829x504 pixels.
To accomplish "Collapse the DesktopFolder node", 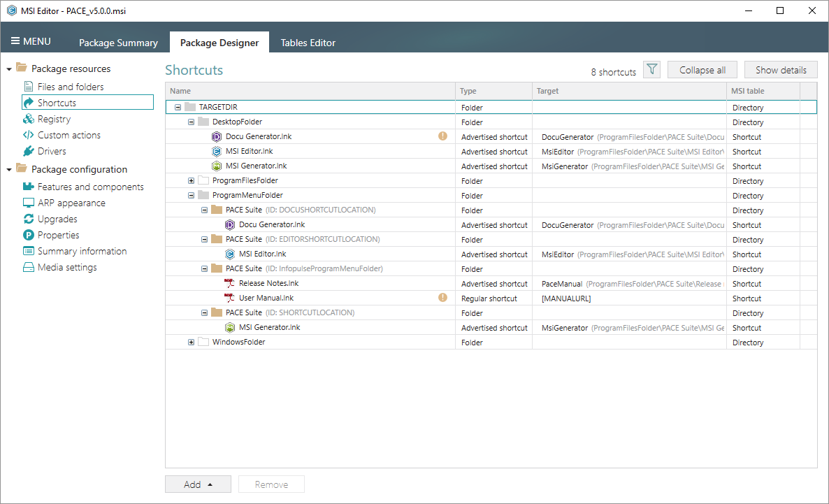I will tap(191, 122).
